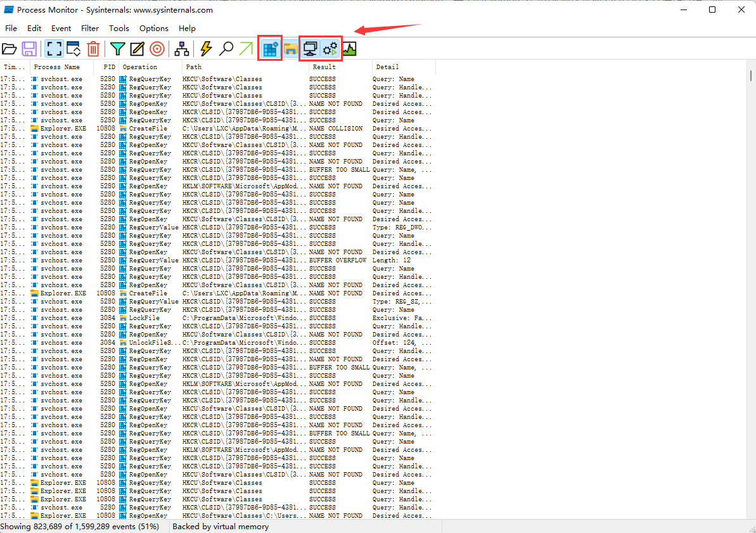Click the 'Showing 823,689 of 1,599,289 events' status text

[x=80, y=527]
